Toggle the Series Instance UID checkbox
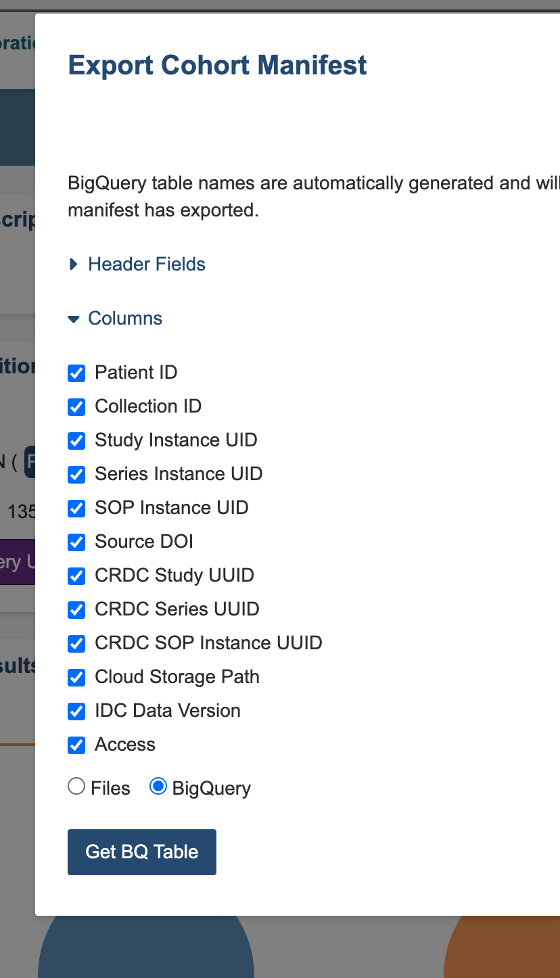The height and width of the screenshot is (978, 560). (x=76, y=474)
